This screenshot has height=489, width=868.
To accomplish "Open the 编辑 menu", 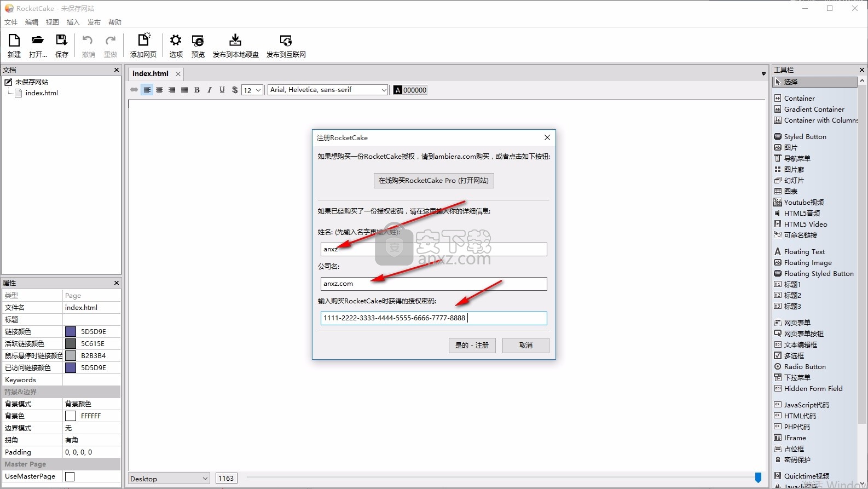I will point(32,22).
